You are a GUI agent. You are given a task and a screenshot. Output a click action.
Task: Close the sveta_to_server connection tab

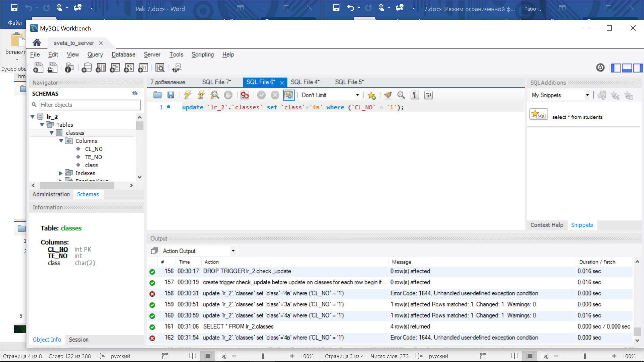101,43
